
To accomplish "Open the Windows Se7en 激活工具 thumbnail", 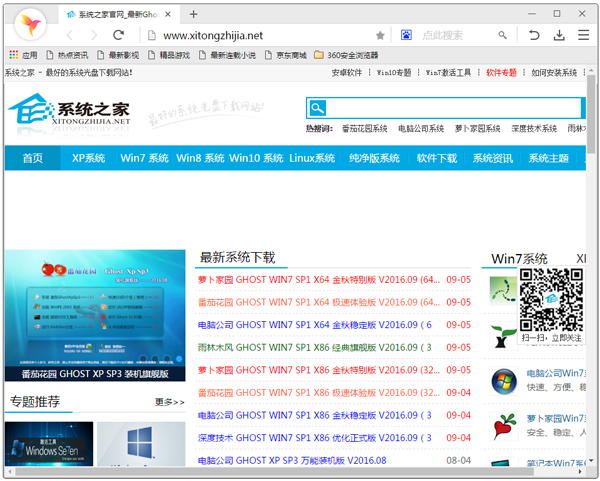I will point(49,444).
